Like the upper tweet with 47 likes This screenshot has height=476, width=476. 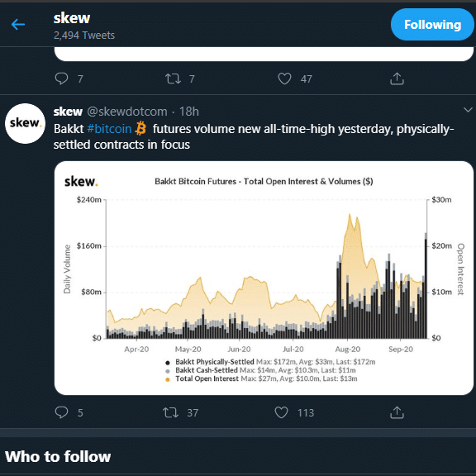tap(284, 79)
